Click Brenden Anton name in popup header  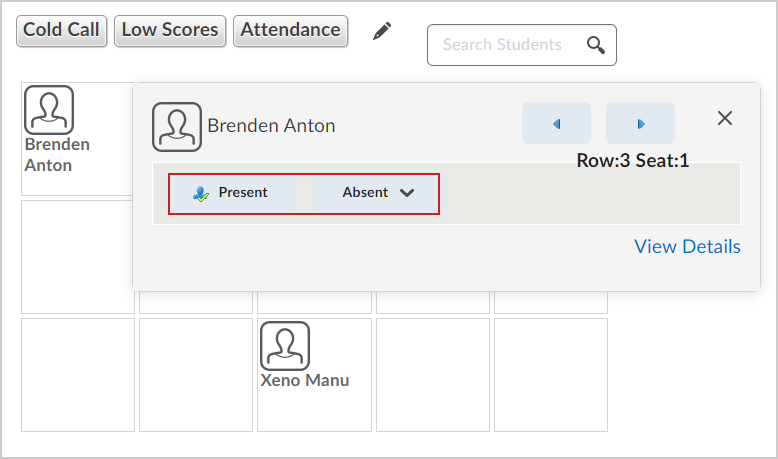pyautogui.click(x=271, y=126)
